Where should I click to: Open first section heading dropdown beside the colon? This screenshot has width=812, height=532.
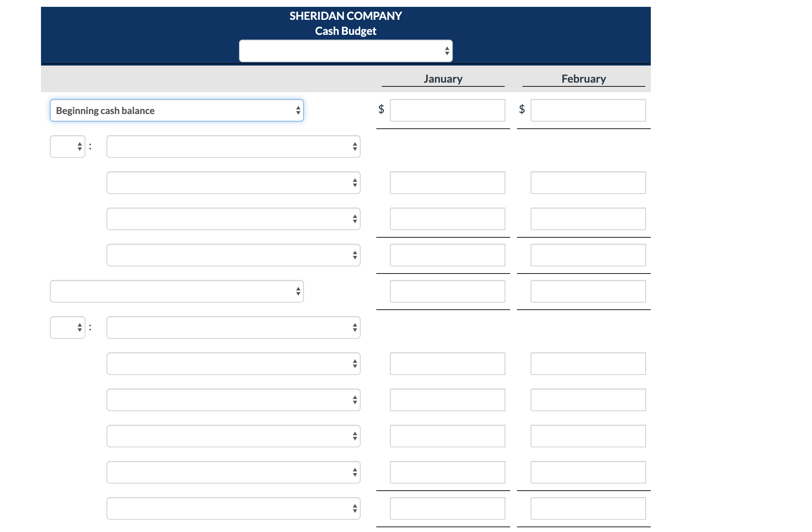pyautogui.click(x=233, y=146)
